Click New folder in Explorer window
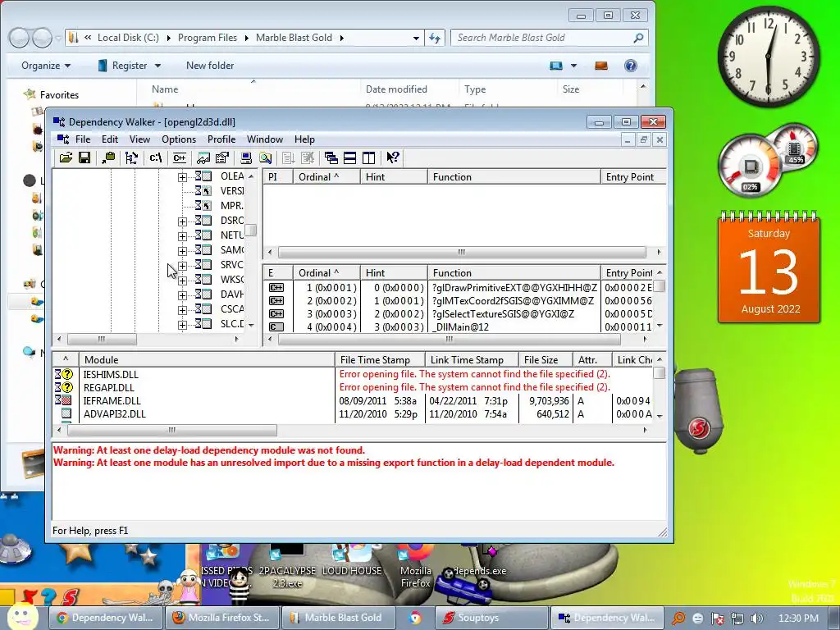840x630 pixels. pos(210,66)
